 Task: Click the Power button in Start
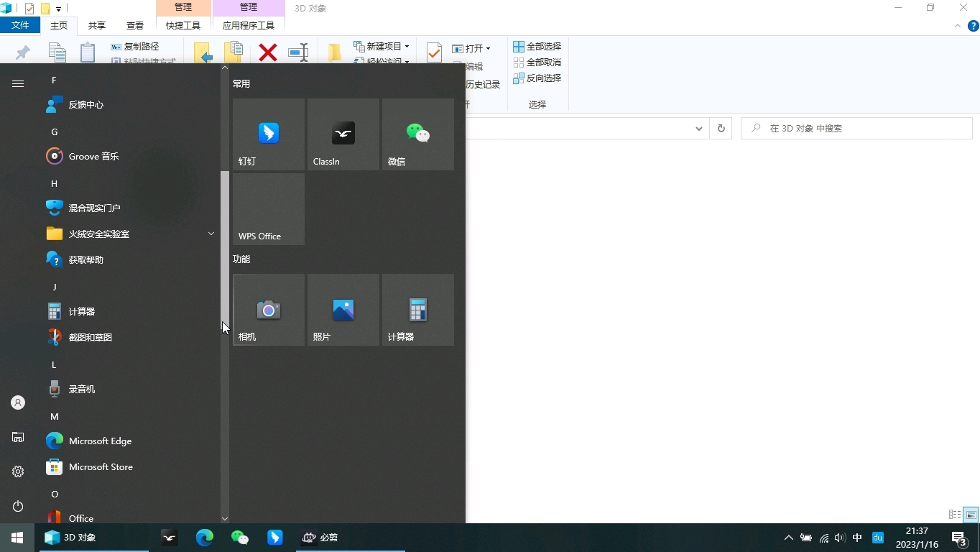click(18, 506)
